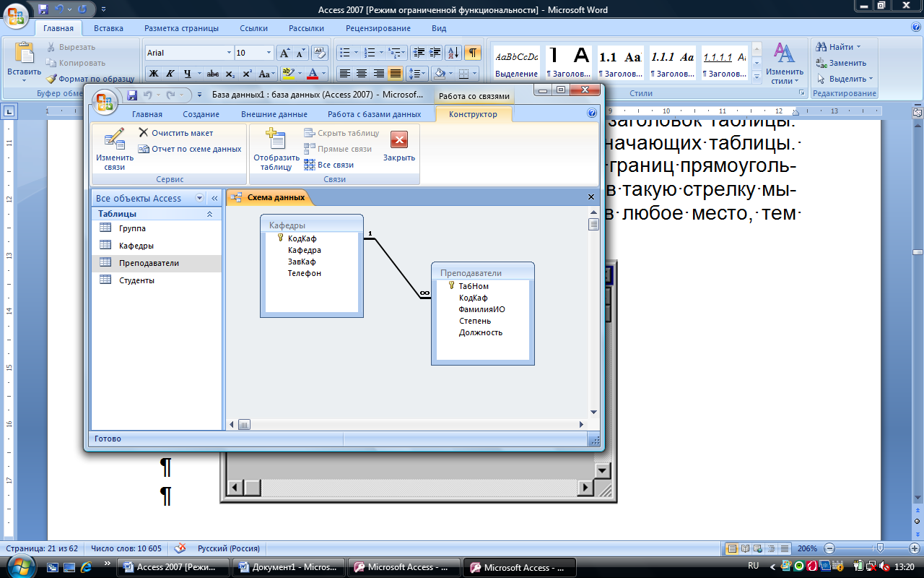The height and width of the screenshot is (578, 924).
Task: Open Все объекты Access pane dropdown
Action: (x=199, y=198)
